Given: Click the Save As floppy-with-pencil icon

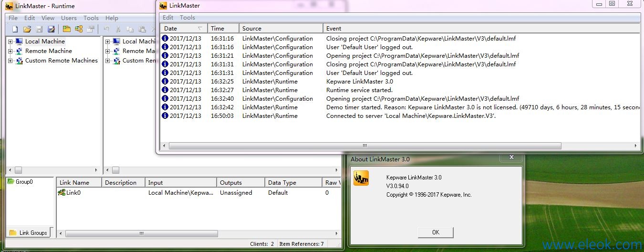Looking at the screenshot, I should coord(51,29).
